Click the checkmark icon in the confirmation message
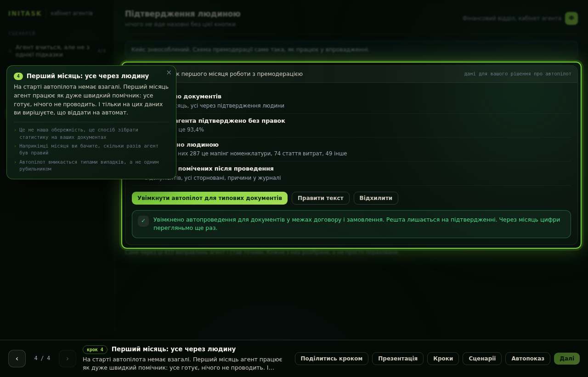Screen dimensions: 588x377 [x=143, y=221]
